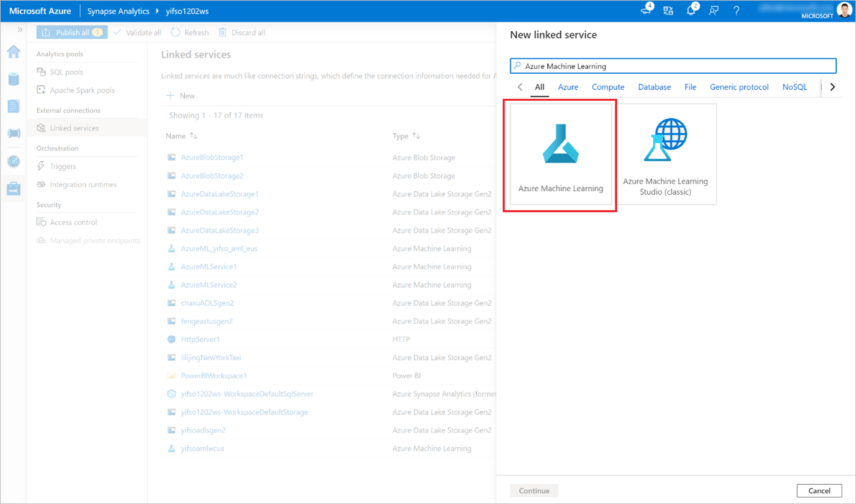This screenshot has height=504, width=856.
Task: Switch to the Compute tab
Action: coord(608,87)
